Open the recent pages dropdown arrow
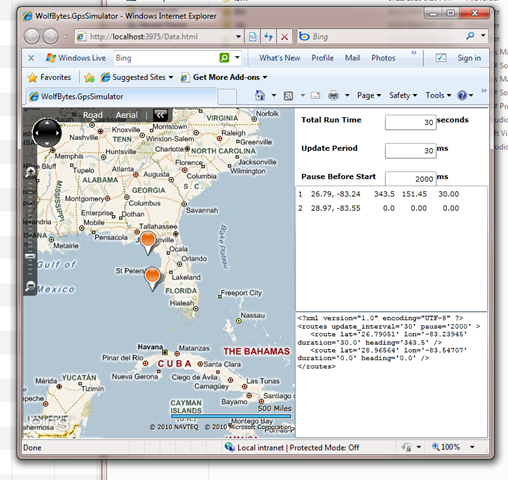508x480 pixels. pyautogui.click(x=65, y=37)
